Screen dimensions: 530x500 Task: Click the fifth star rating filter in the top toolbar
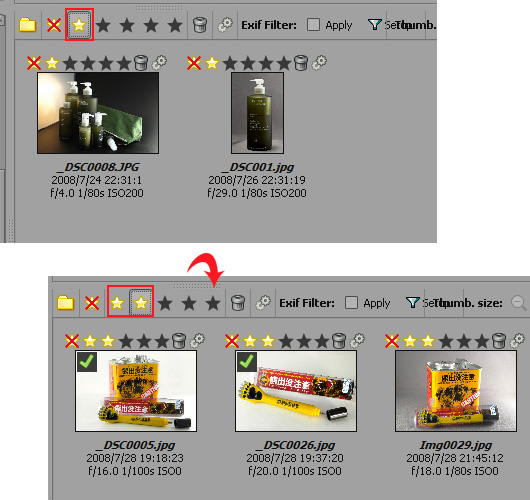click(x=175, y=25)
